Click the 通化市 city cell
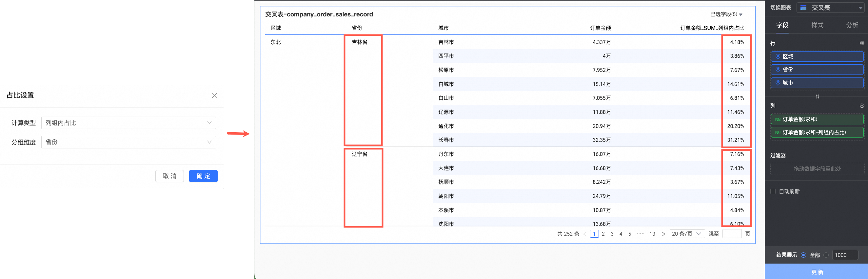 (x=446, y=126)
